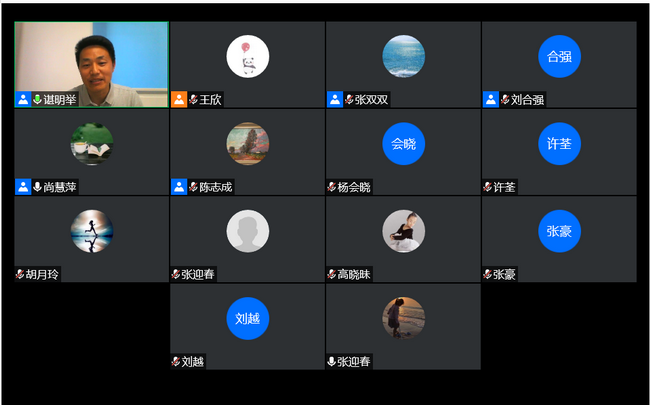Image resolution: width=650 pixels, height=405 pixels.
Task: Click the blue person icon beside 陈志成
Action: coord(179,187)
